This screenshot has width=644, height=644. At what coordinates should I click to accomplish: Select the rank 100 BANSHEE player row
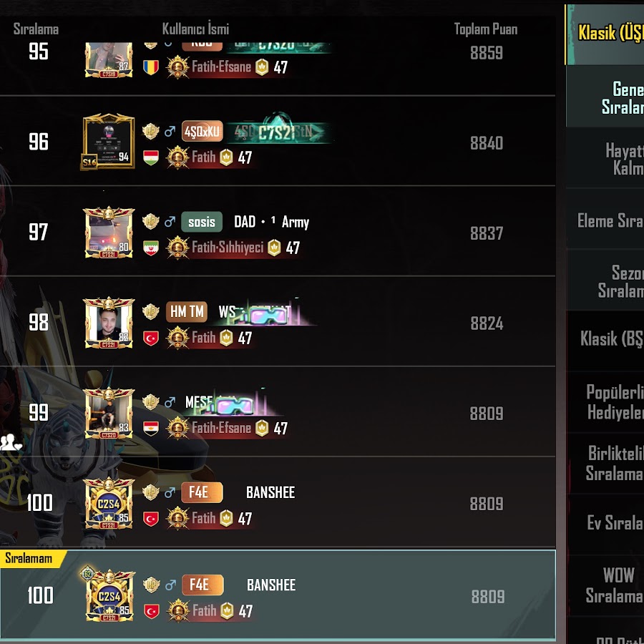278,502
